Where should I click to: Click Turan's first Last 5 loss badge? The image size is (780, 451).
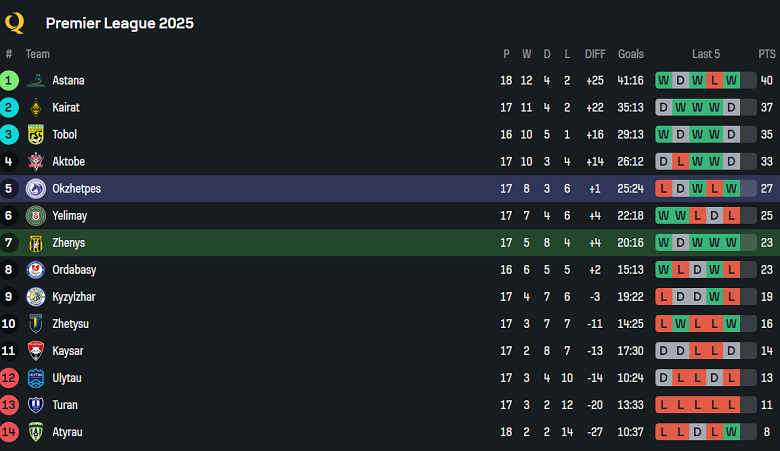pyautogui.click(x=663, y=404)
